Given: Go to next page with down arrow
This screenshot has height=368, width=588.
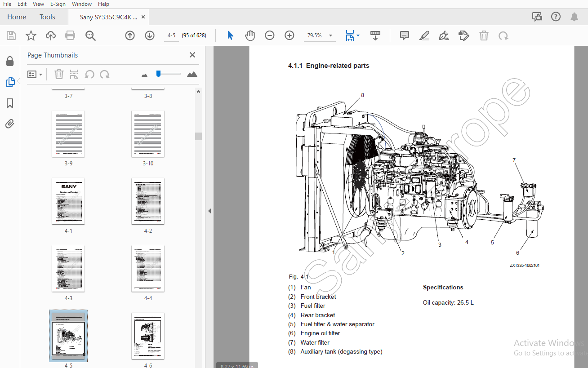Looking at the screenshot, I should [x=150, y=35].
